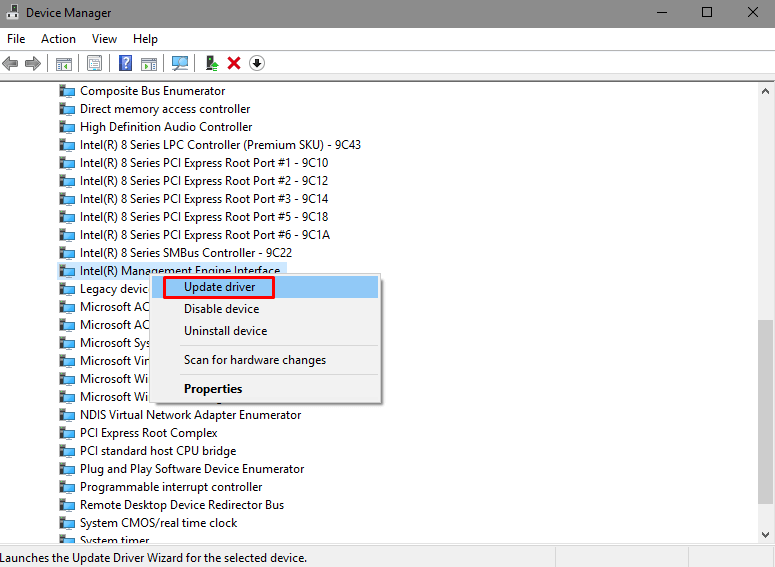Screen dimensions: 775x567
Task: Minimize the Device Manager window
Action: pos(662,12)
